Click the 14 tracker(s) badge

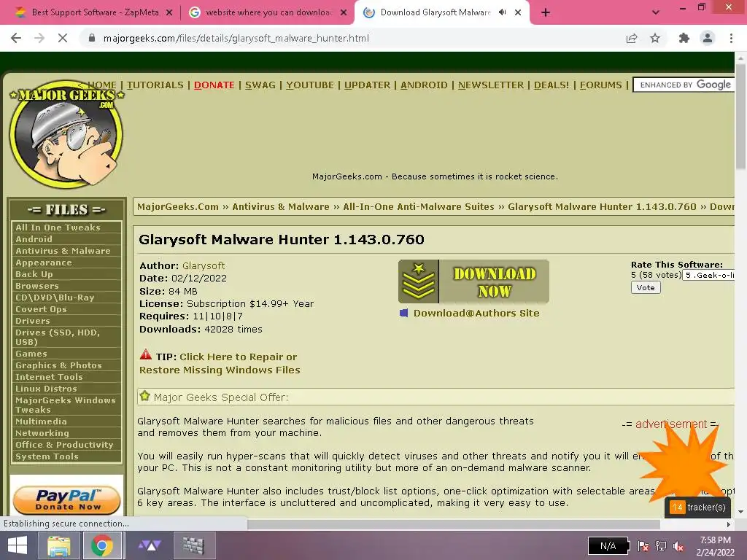[697, 507]
